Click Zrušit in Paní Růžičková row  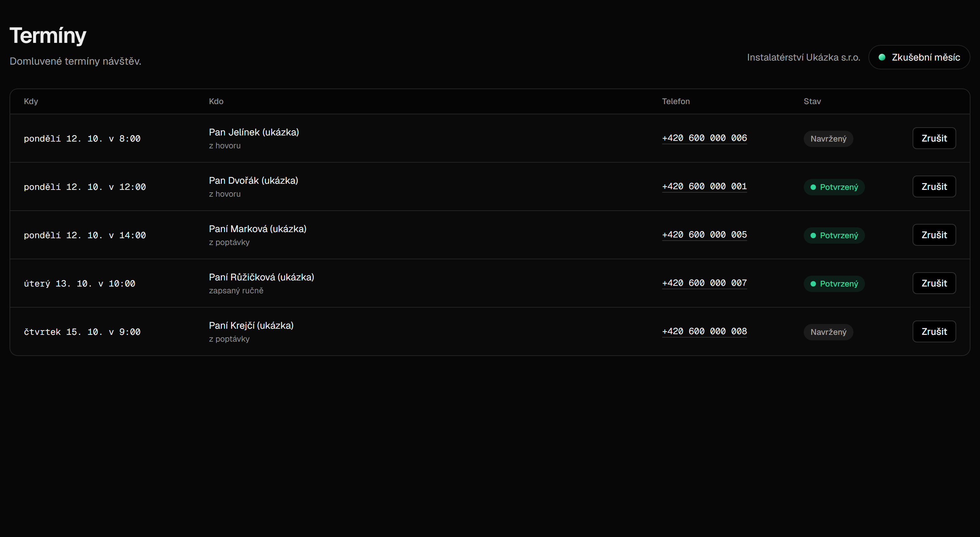(934, 283)
